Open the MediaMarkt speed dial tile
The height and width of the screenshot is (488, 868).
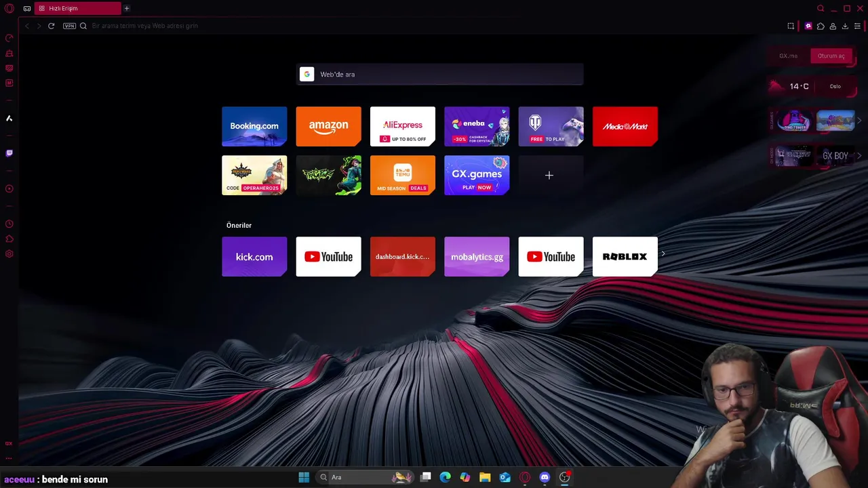coord(625,126)
